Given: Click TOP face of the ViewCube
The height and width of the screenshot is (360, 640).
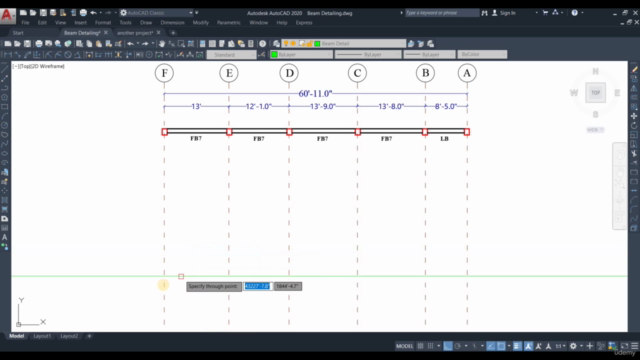Looking at the screenshot, I should pyautogui.click(x=596, y=93).
